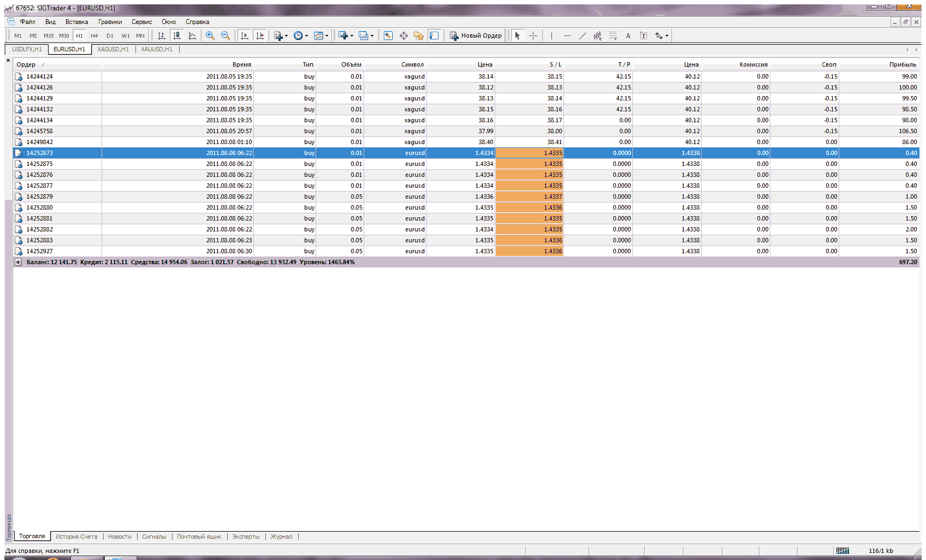Open the Файл menu
This screenshot has width=926, height=560.
27,22
